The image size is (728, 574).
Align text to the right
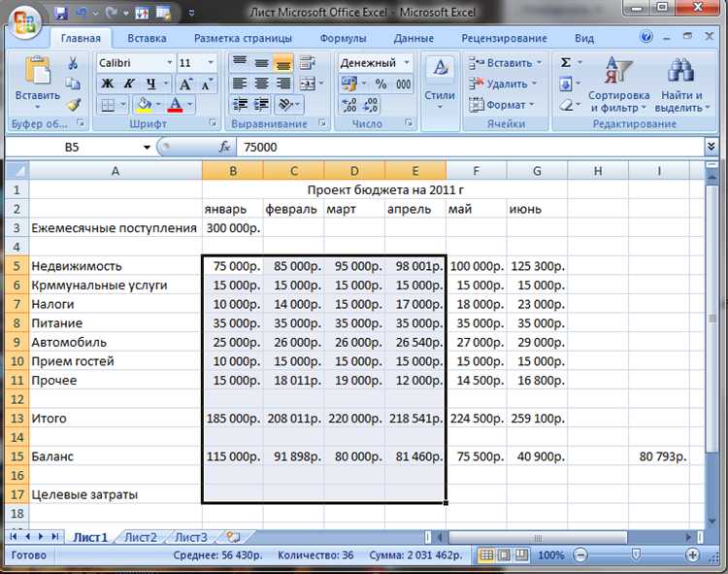283,84
